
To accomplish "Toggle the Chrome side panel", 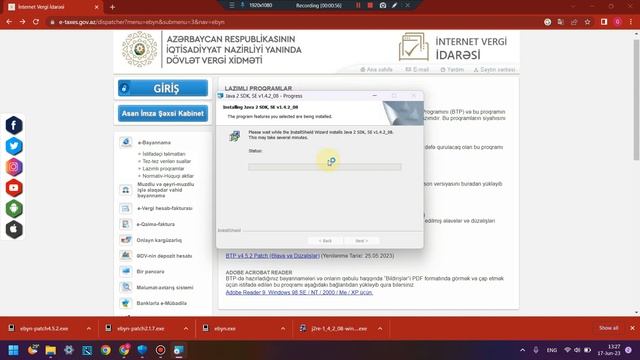I will tap(604, 22).
